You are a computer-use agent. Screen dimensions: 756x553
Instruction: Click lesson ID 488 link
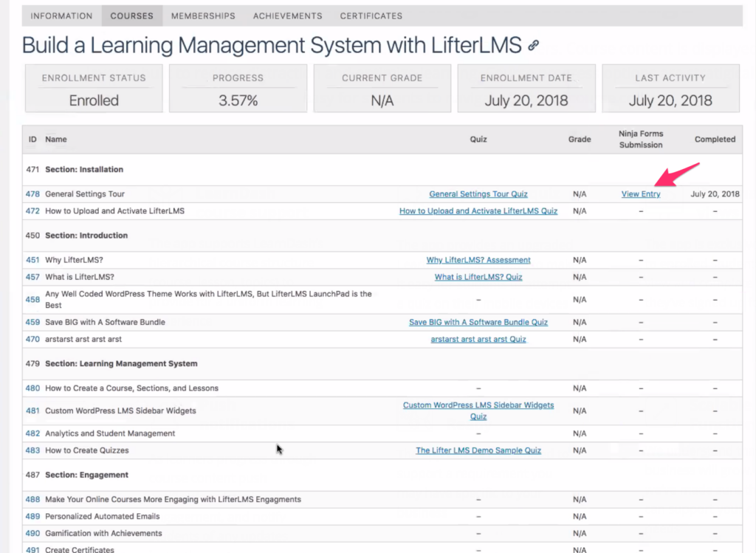32,500
